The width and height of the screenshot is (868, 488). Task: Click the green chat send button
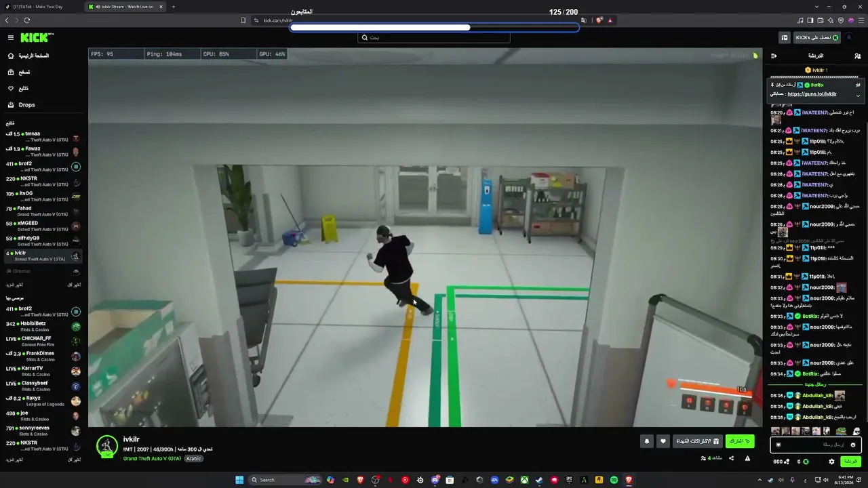[851, 462]
